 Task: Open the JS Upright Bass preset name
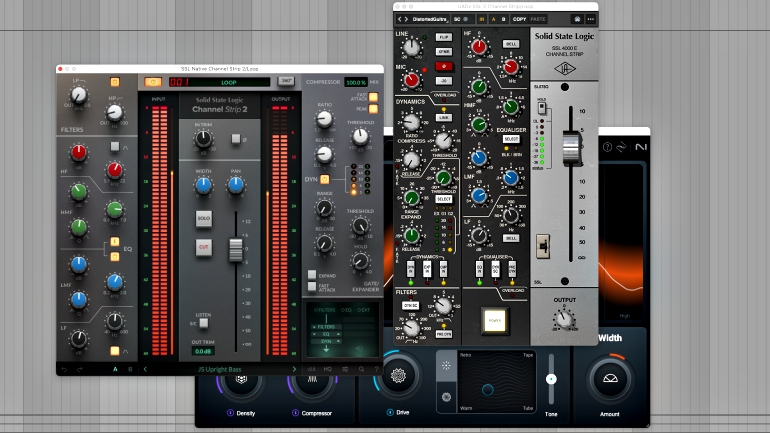(x=220, y=369)
